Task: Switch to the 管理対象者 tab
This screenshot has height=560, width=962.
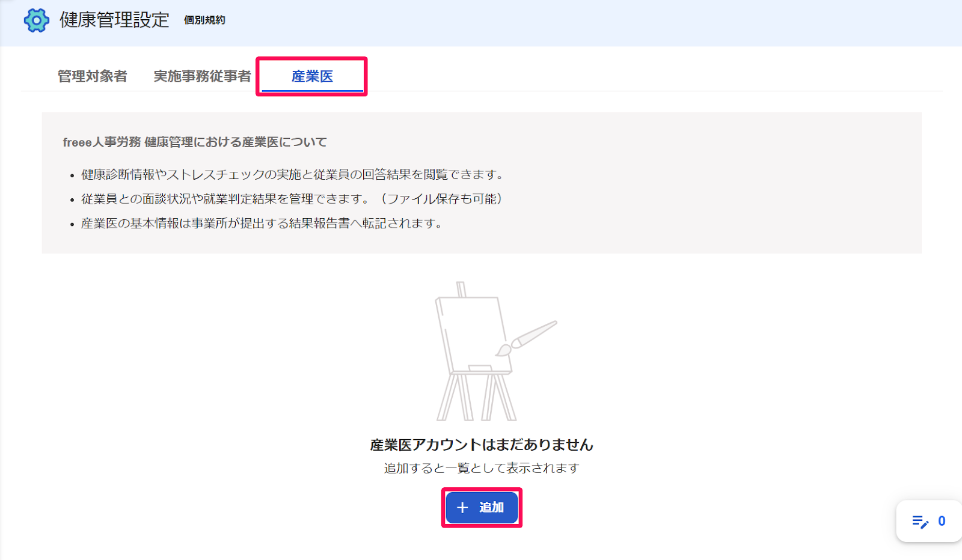Action: tap(92, 76)
